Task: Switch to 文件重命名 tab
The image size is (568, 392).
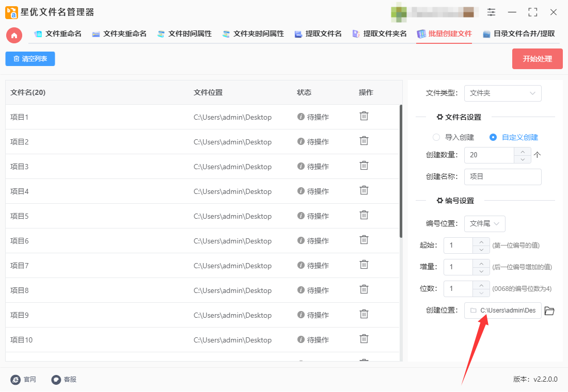Action: point(58,34)
